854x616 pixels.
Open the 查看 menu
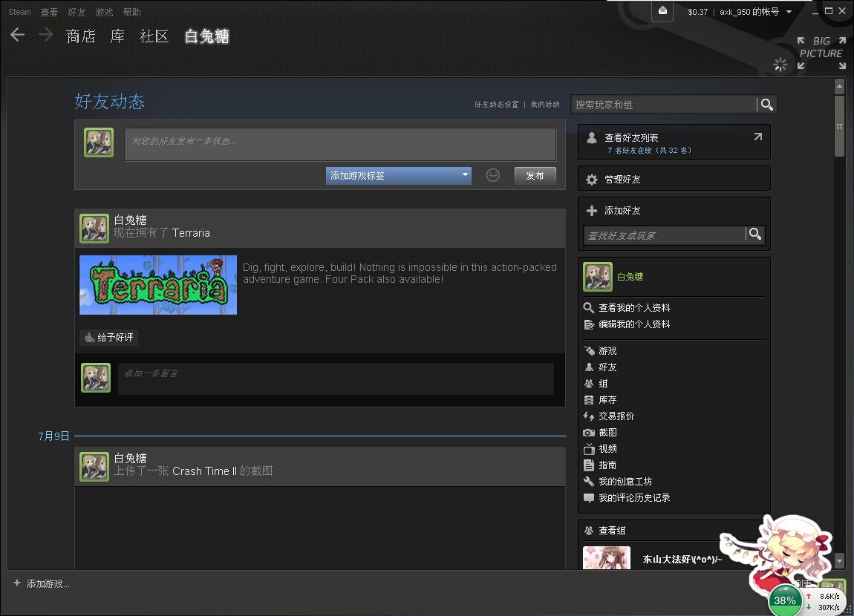49,11
